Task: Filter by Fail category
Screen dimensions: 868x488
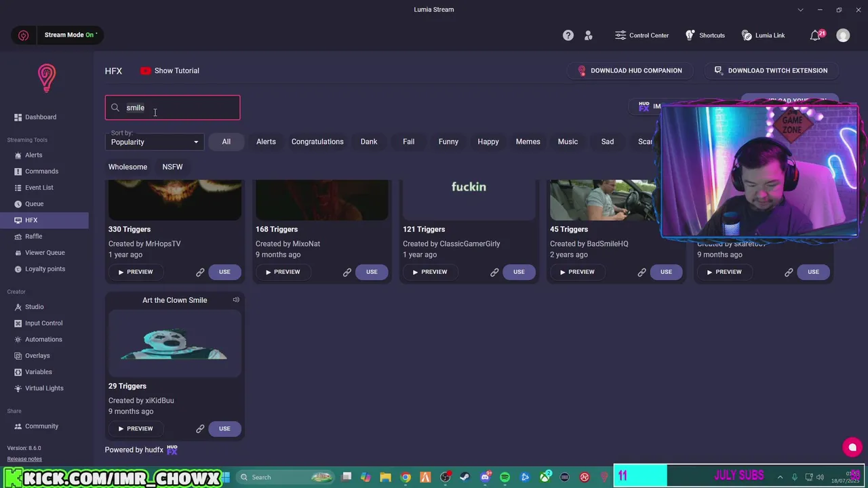Action: (408, 142)
